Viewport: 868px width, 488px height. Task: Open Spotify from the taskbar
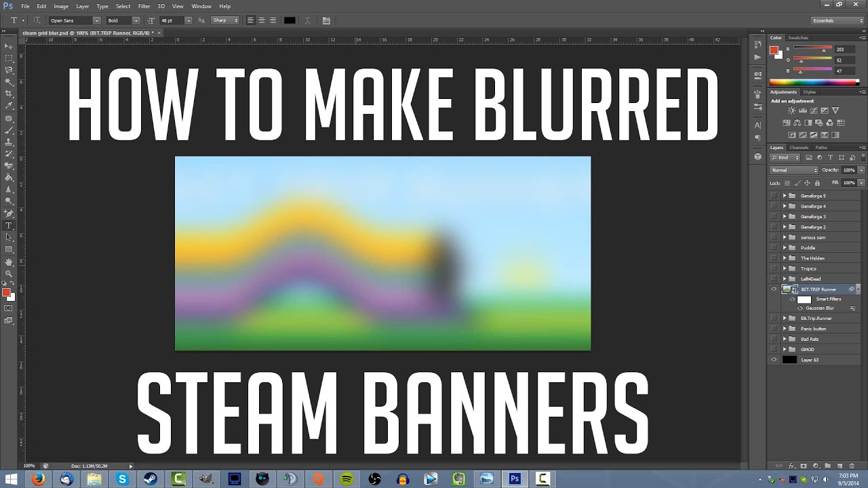click(x=347, y=479)
